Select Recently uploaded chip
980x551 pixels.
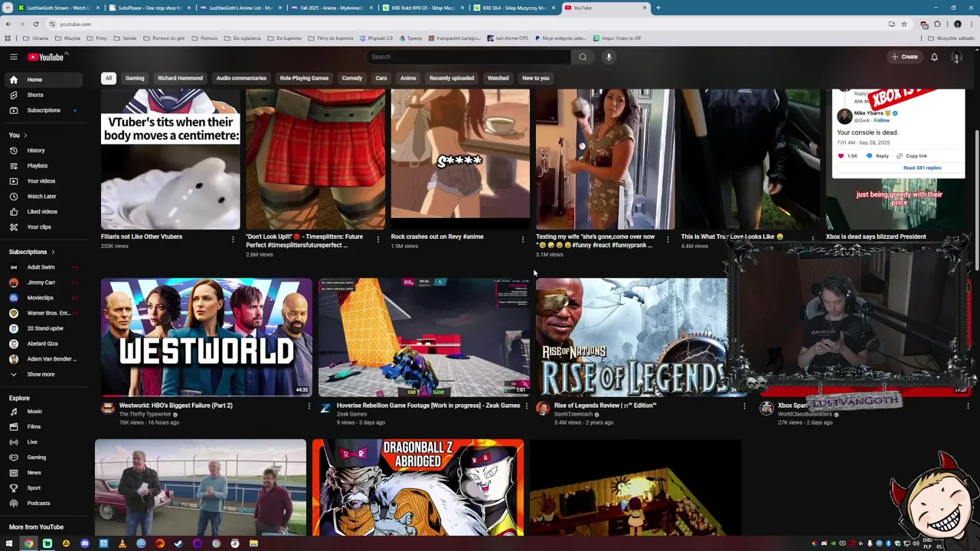click(x=452, y=78)
